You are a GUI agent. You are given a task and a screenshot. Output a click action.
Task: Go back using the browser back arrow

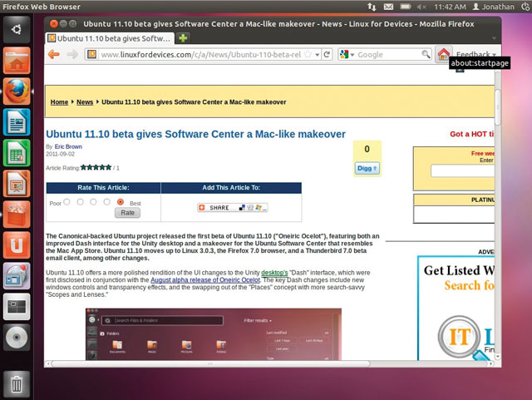54,55
